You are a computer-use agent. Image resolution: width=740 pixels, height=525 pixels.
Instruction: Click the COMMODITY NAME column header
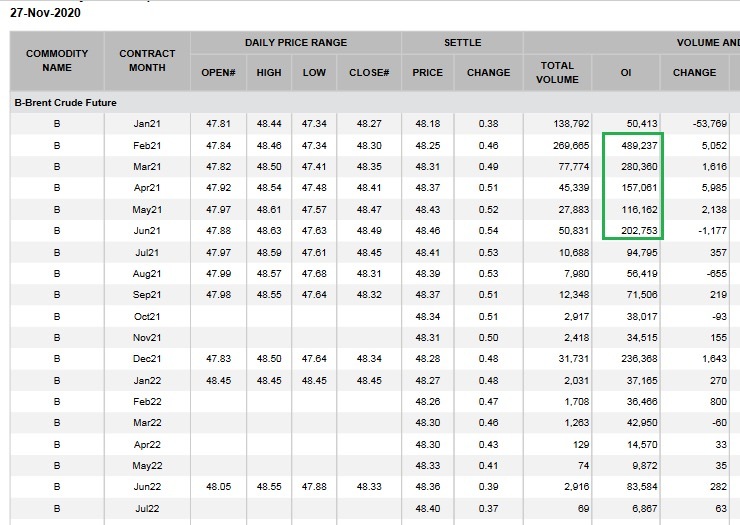click(x=57, y=60)
